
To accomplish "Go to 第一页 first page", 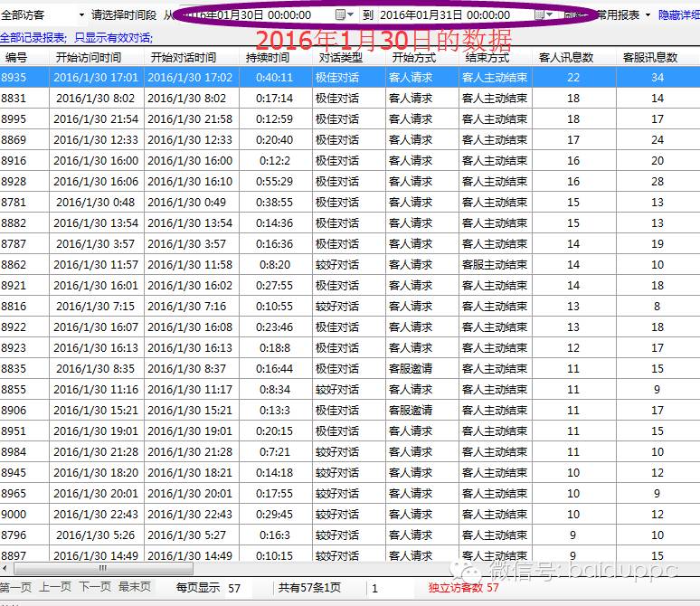I will pos(15,587).
